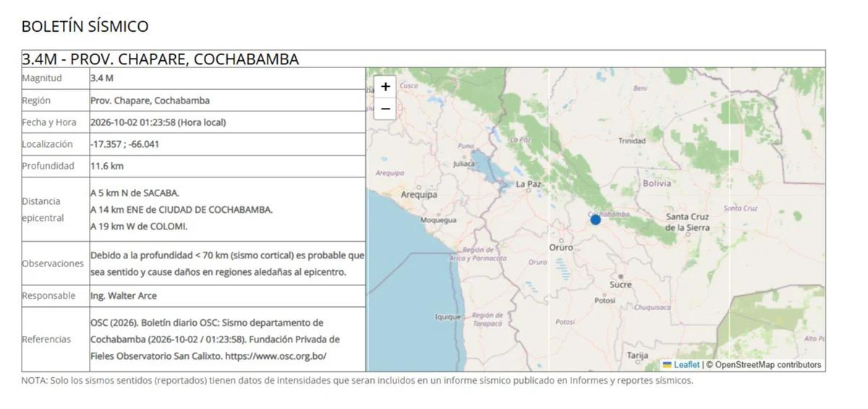Viewport: 868px width, 409px height.
Task: Open the OpenStreetMap contributors link
Action: coord(768,365)
